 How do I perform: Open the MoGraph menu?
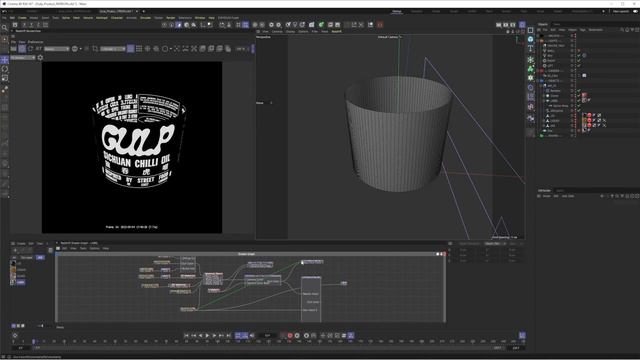tap(102, 18)
